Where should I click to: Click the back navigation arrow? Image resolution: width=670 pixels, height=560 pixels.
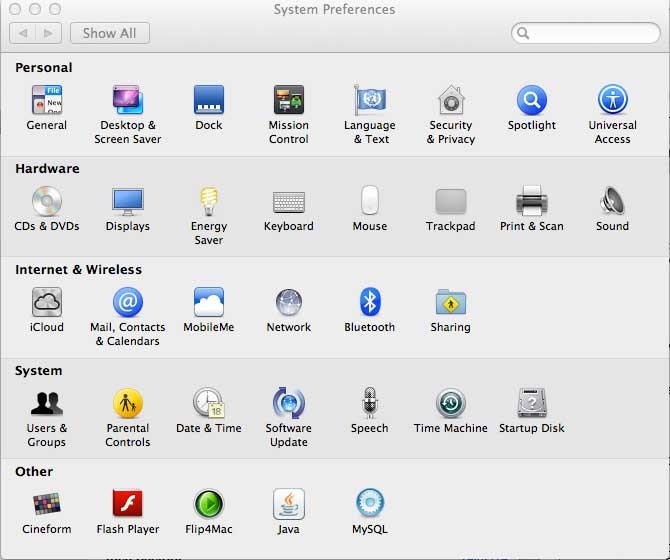23,33
